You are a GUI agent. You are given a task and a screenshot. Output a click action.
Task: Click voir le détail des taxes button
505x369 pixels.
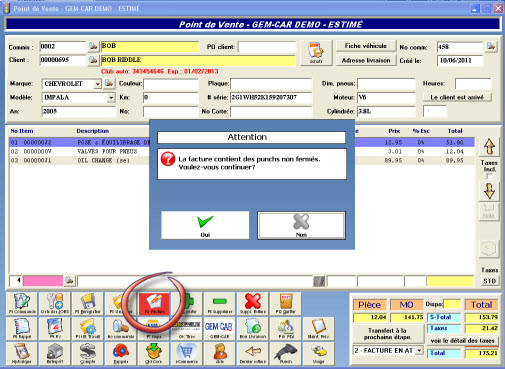[x=462, y=341]
